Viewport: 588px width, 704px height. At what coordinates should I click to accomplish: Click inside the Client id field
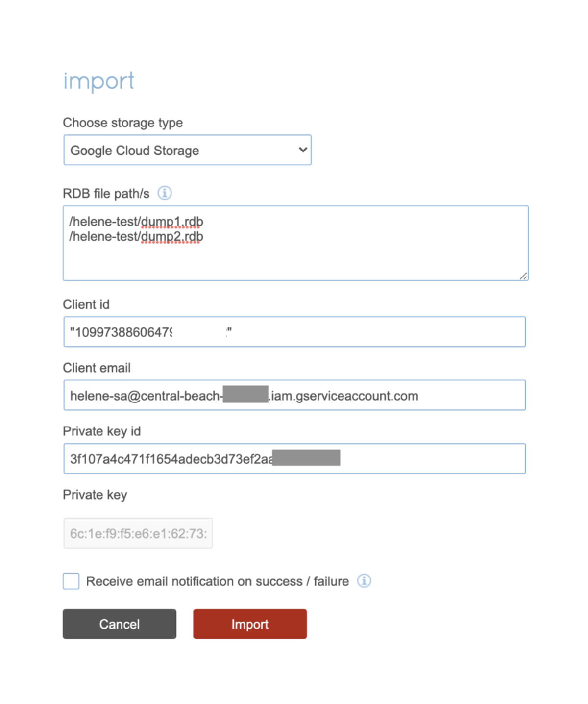pos(294,331)
